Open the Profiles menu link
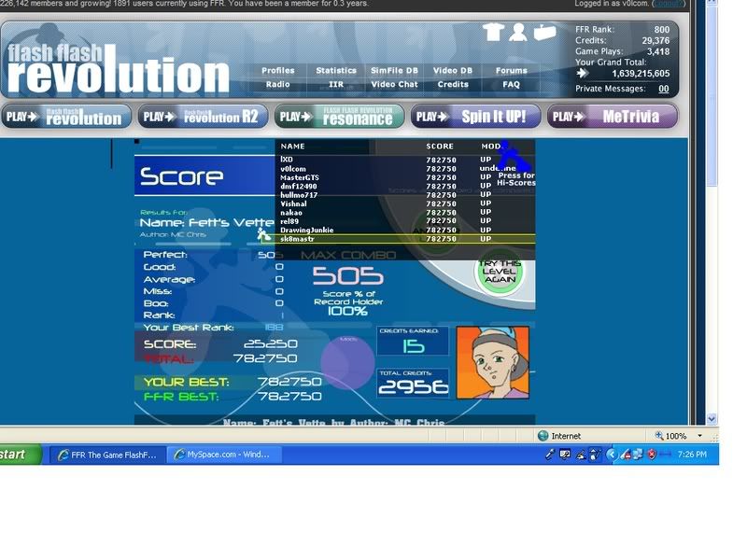This screenshot has height=560, width=747. point(277,71)
